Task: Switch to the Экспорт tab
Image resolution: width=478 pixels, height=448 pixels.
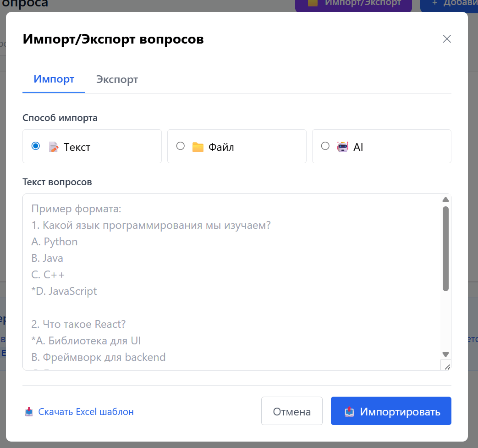Action: pyautogui.click(x=117, y=79)
